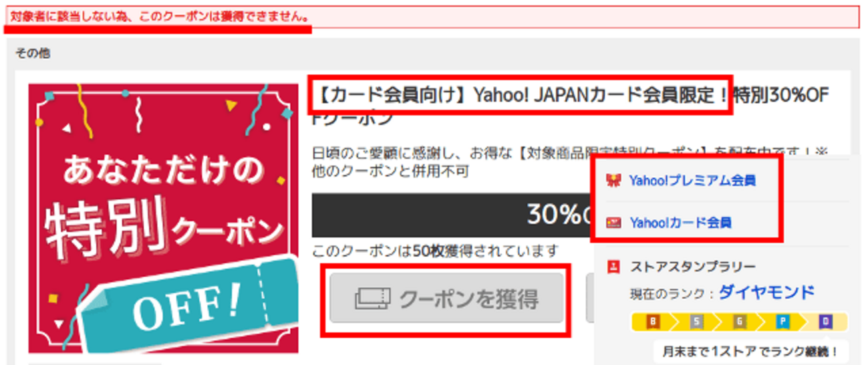The width and height of the screenshot is (868, 365).
Task: Click the black 30% OFF banner
Action: [x=453, y=215]
